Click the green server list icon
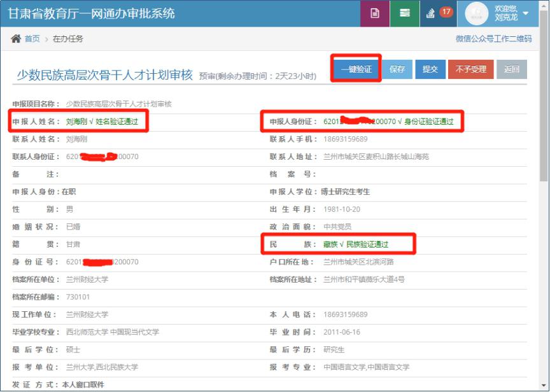 (x=404, y=13)
